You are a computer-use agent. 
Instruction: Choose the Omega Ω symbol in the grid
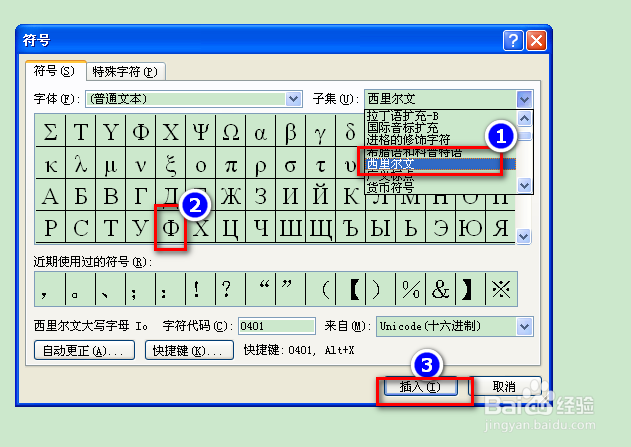231,131
